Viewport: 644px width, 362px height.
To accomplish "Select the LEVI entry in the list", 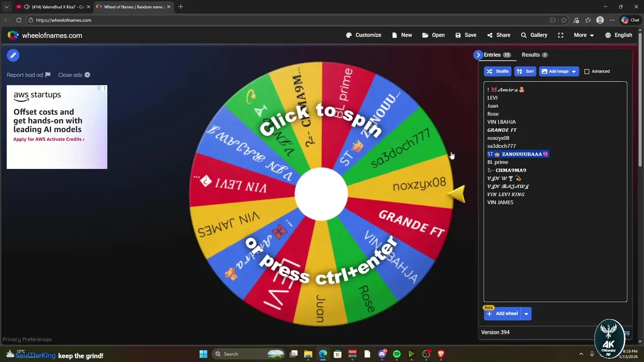I will coord(492,98).
